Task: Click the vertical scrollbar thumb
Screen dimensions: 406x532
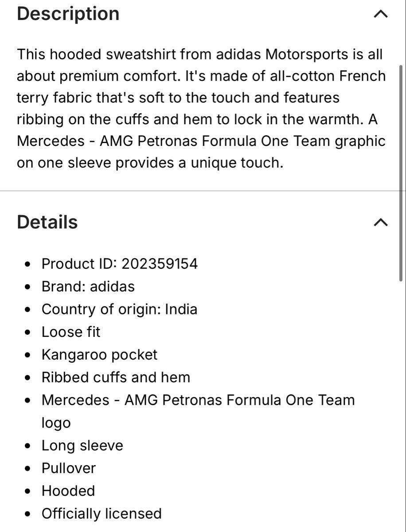Action: (x=401, y=173)
